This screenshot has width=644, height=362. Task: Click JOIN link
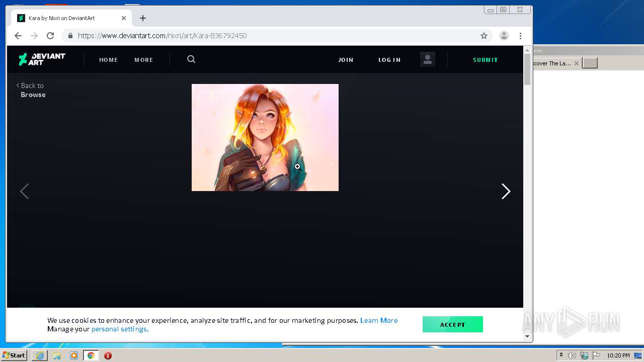point(346,60)
